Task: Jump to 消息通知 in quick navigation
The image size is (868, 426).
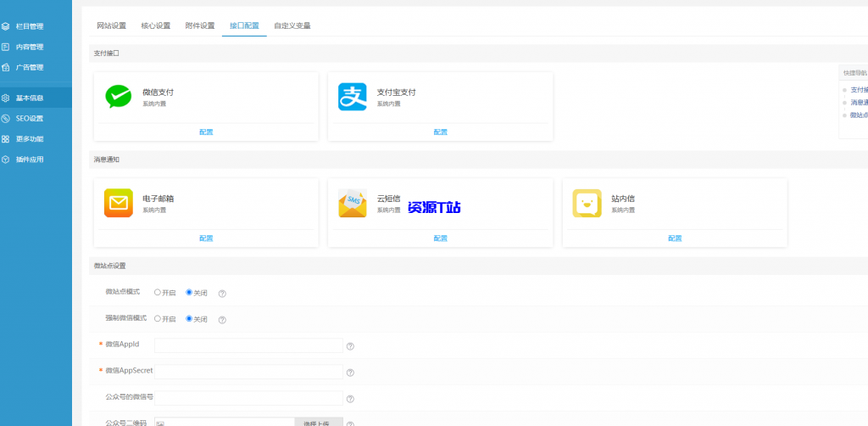Action: click(x=859, y=103)
